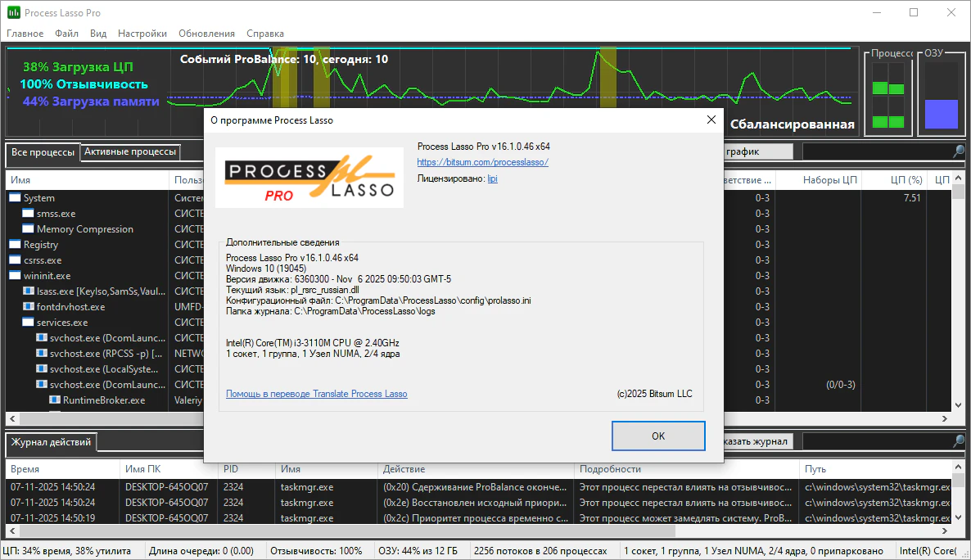Click the Registry process icon

click(15, 245)
